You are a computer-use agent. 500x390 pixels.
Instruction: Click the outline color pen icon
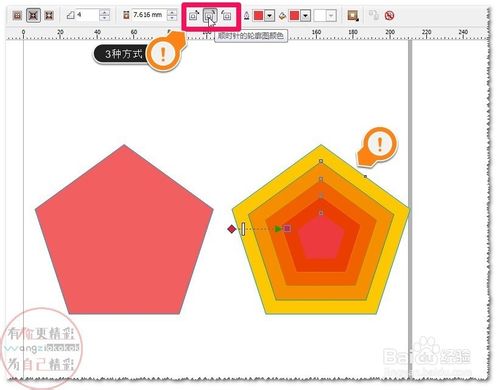coord(246,15)
